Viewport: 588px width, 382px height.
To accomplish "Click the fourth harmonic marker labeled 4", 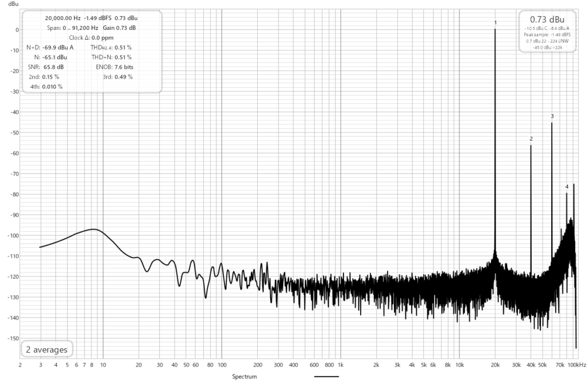I will [567, 186].
